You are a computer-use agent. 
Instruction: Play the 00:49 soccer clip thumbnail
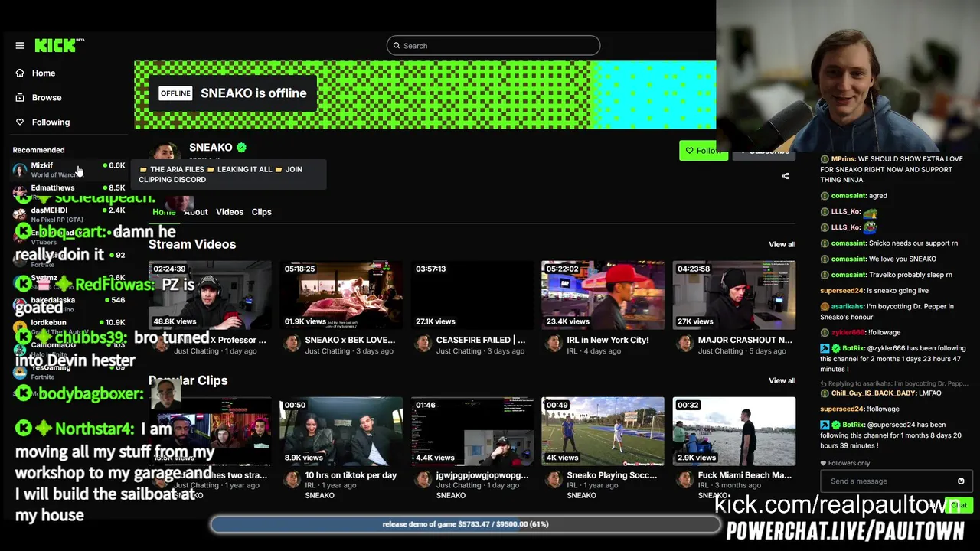coord(603,432)
